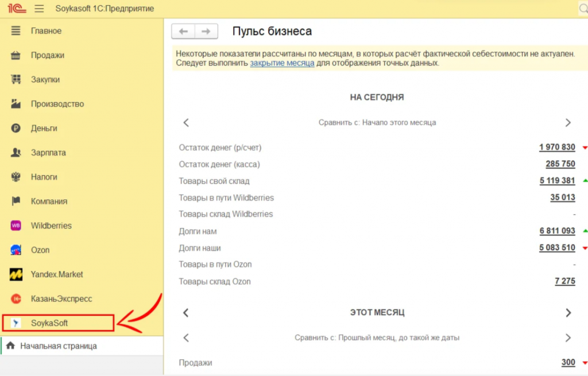Open the Yandex.Market section icon
The width and height of the screenshot is (588, 376).
(x=16, y=274)
